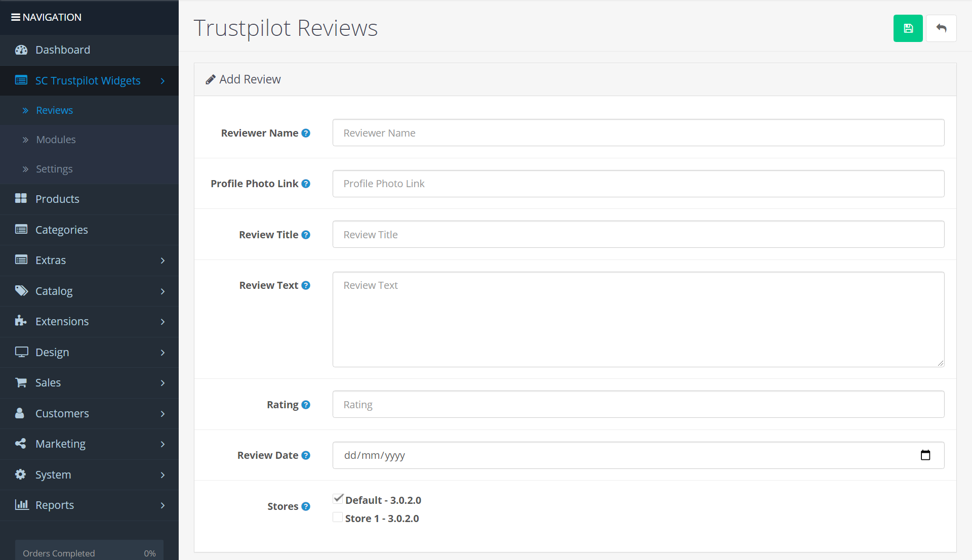The width and height of the screenshot is (972, 560).
Task: Expand the Extensions menu chevron
Action: click(x=163, y=322)
